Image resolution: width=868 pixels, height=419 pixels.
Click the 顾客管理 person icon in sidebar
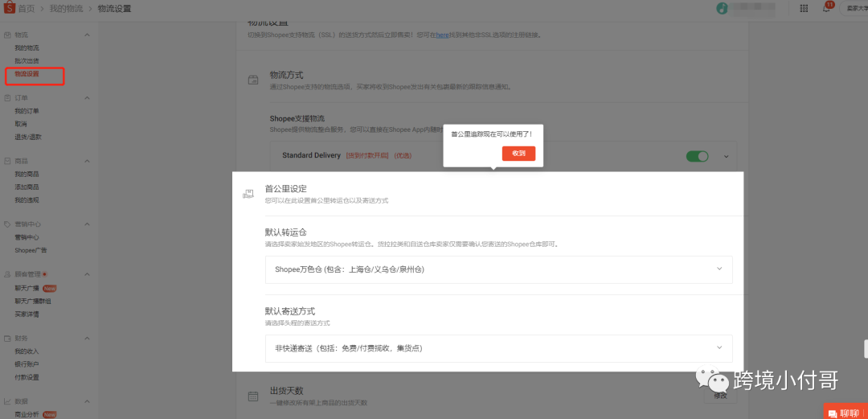pyautogui.click(x=7, y=274)
